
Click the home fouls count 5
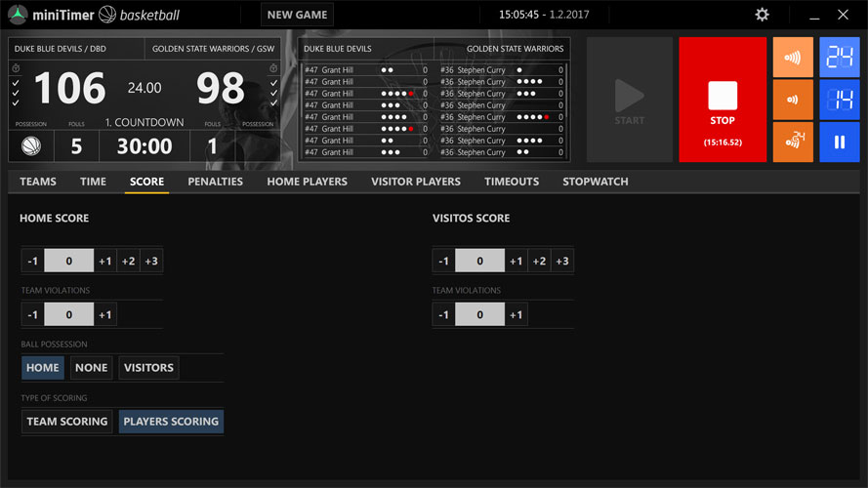[x=76, y=146]
